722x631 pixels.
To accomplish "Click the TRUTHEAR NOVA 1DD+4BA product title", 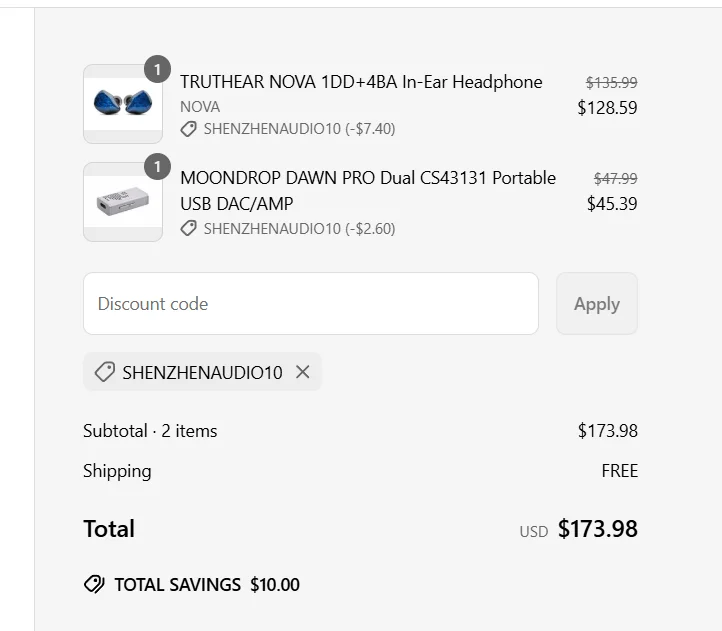I will tap(361, 82).
